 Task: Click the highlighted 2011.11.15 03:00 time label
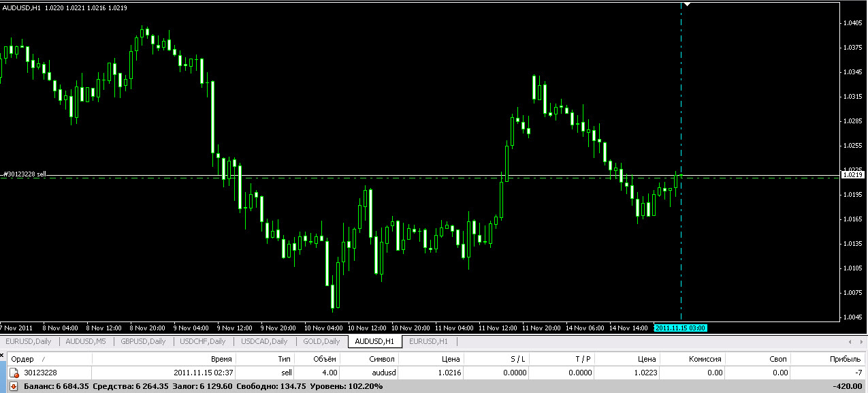[681, 328]
